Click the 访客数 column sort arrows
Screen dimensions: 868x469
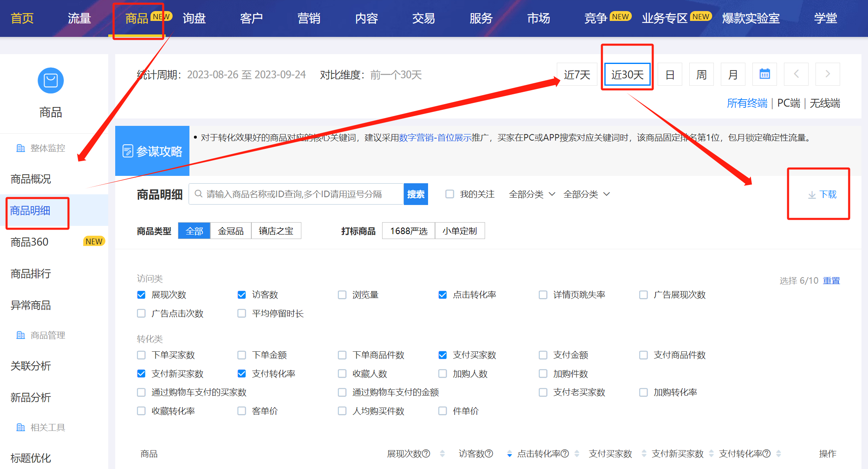509,453
